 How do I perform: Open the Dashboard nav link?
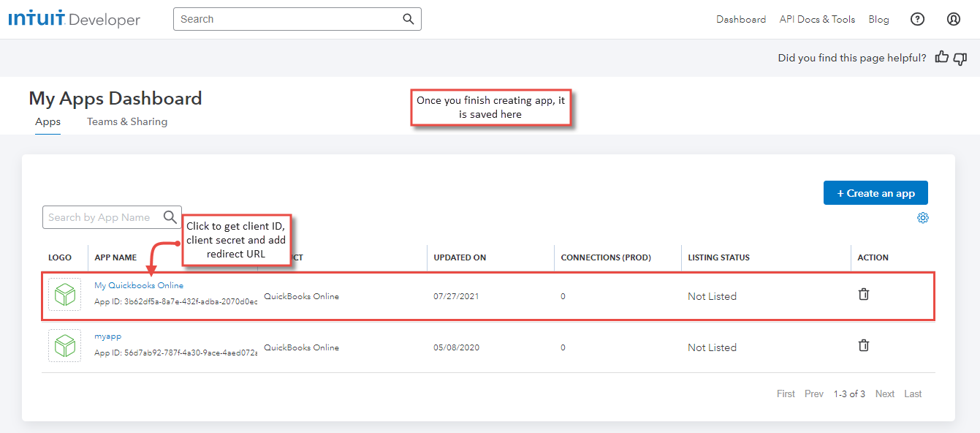[x=741, y=20]
